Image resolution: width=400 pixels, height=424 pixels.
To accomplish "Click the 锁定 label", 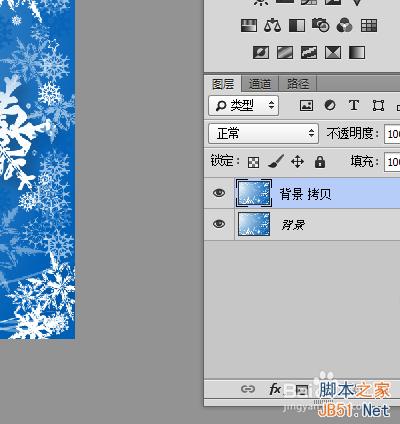I will tap(225, 161).
